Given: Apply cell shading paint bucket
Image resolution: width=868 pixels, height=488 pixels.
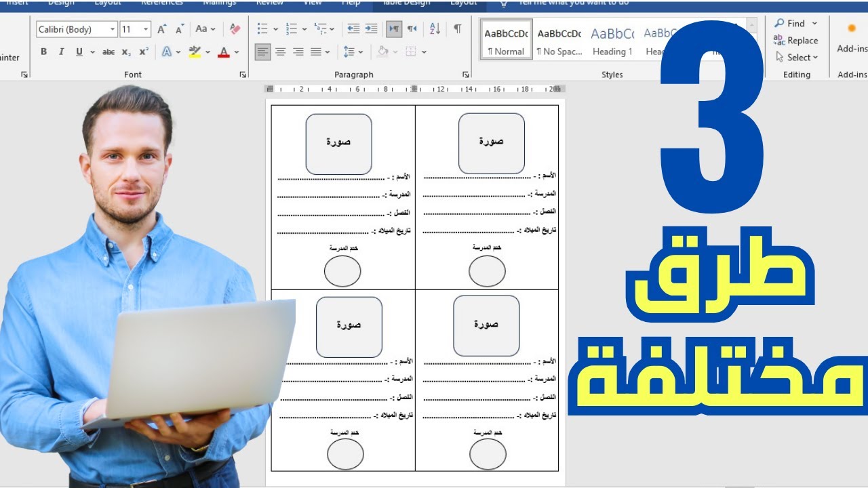Looking at the screenshot, I should [x=382, y=52].
